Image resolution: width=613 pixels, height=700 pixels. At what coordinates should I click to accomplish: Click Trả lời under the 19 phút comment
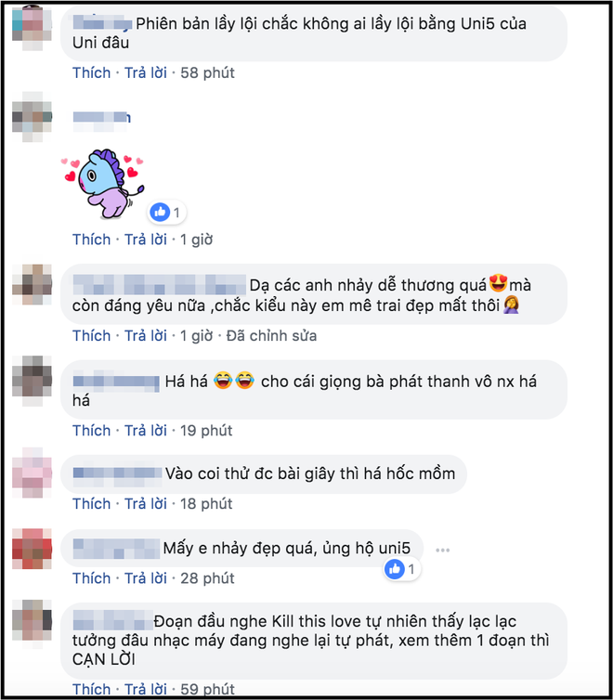[x=146, y=431]
